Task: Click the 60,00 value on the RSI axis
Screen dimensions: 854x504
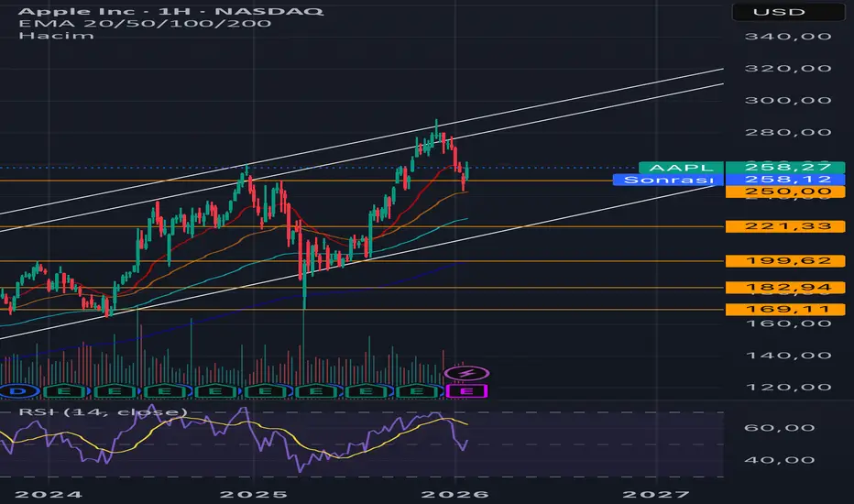Action: [x=779, y=428]
